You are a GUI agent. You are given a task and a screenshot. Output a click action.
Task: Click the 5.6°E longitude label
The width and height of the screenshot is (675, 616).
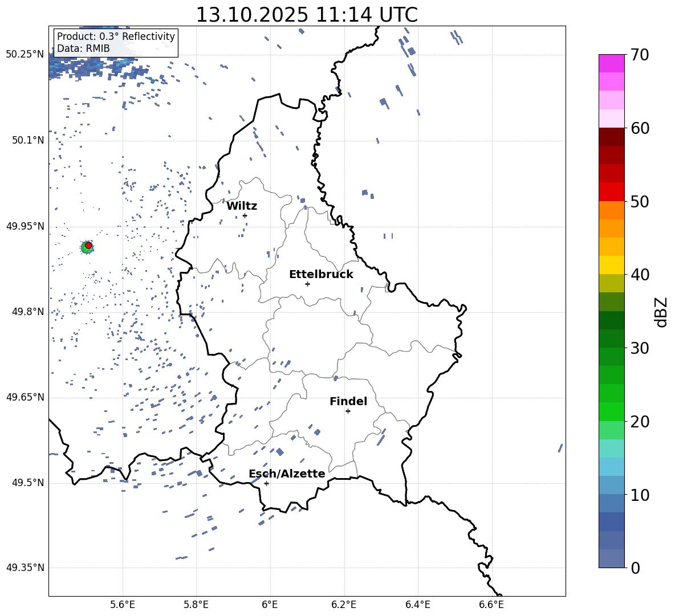(x=123, y=605)
